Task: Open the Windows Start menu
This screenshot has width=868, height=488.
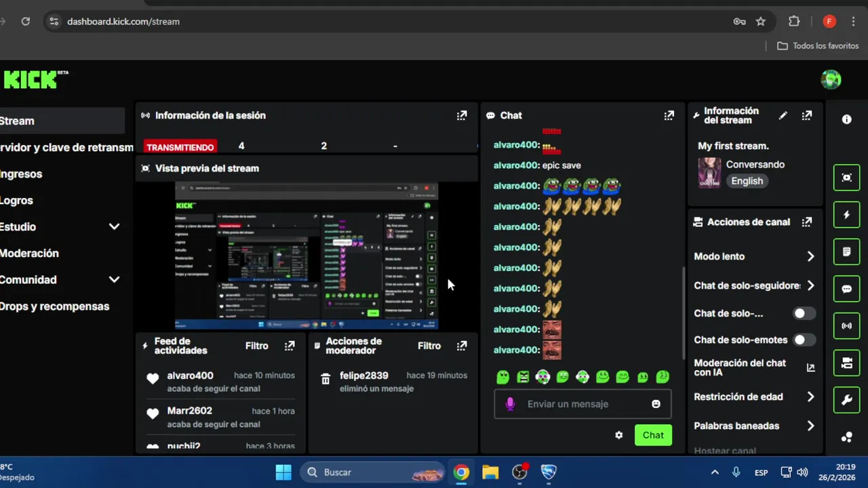Action: (283, 472)
